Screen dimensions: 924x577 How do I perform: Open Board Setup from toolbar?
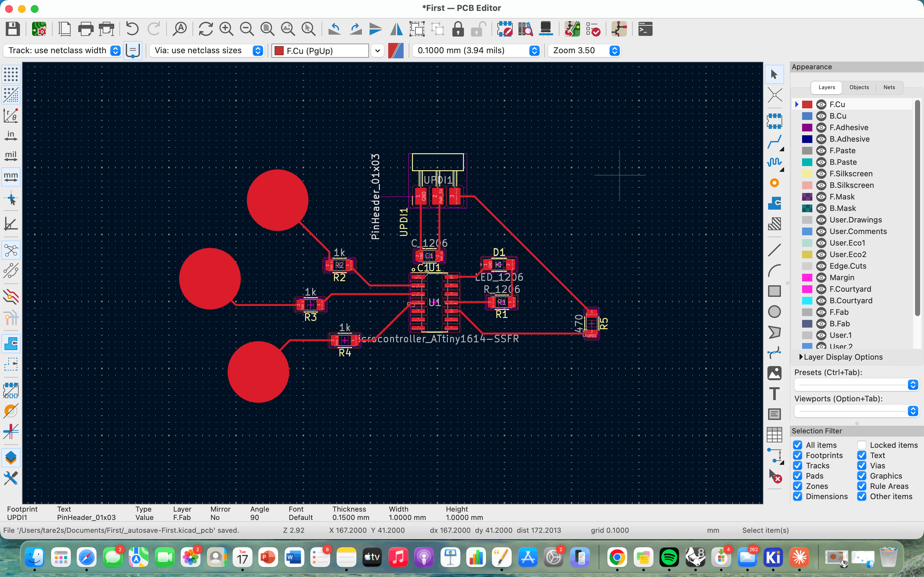(39, 29)
